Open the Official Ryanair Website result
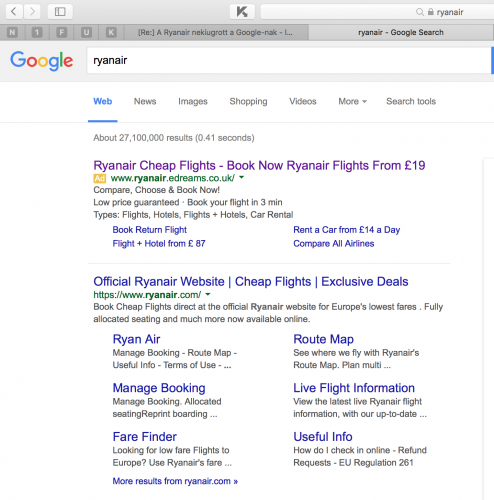The height and width of the screenshot is (500, 494). [251, 282]
